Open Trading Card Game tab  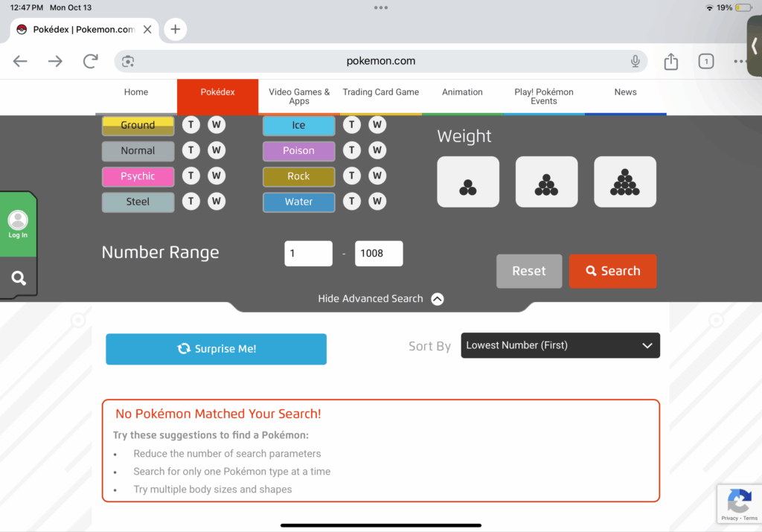tap(380, 96)
